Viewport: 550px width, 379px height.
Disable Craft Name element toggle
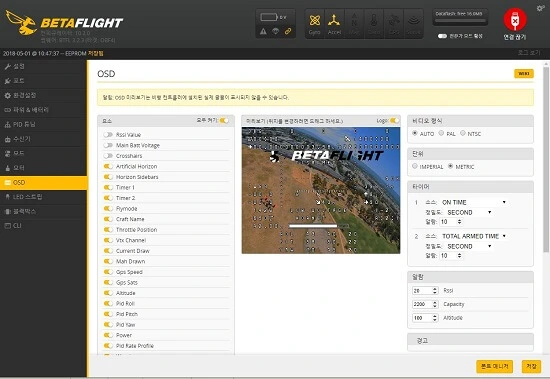(x=108, y=219)
